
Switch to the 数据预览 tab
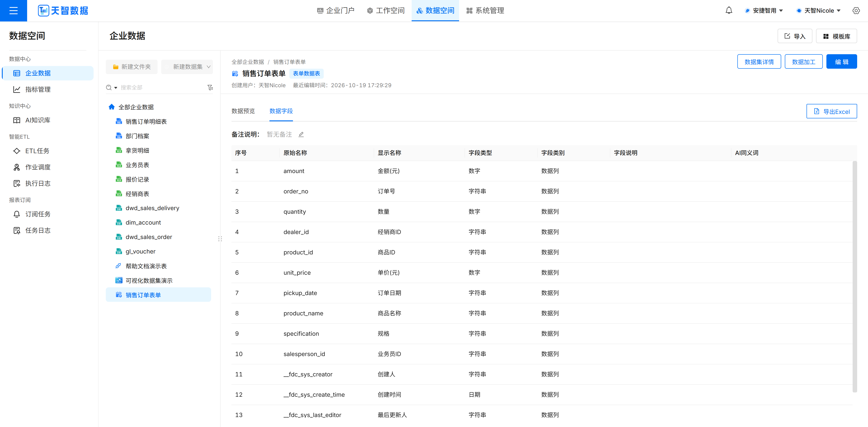243,111
